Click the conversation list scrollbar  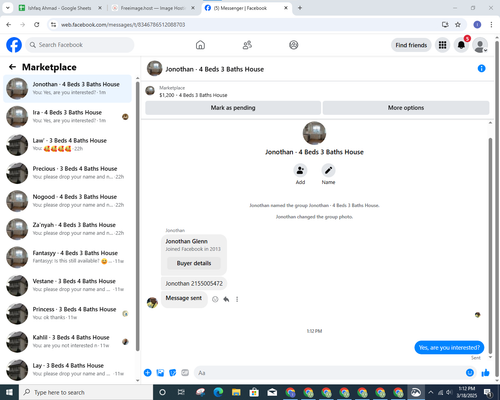(x=137, y=217)
